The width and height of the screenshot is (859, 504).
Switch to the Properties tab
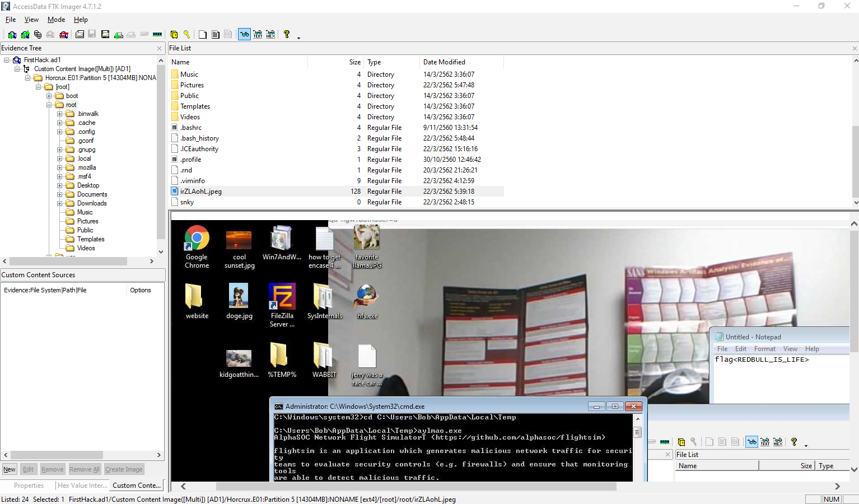point(29,486)
